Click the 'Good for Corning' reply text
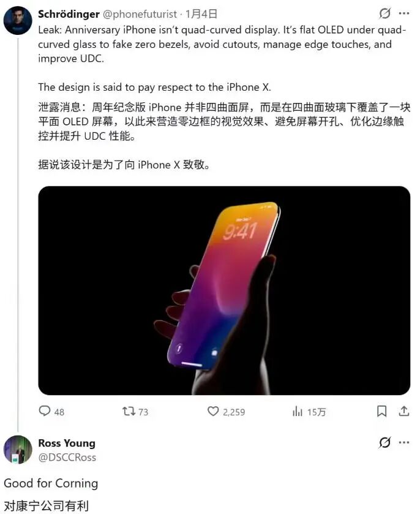The width and height of the screenshot is (420, 514). coord(51,483)
